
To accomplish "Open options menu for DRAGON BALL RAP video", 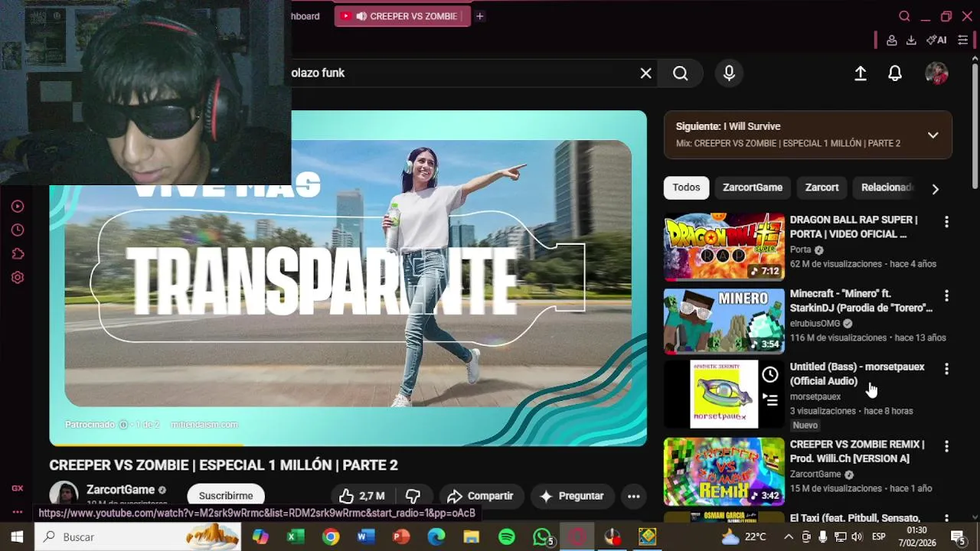I will (x=946, y=222).
